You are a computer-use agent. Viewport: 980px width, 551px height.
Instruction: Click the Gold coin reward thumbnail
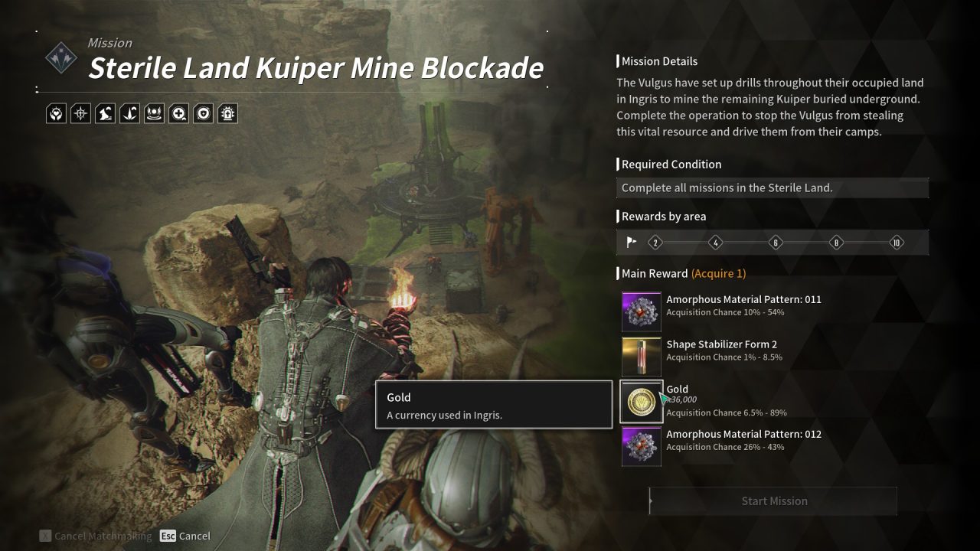[642, 402]
